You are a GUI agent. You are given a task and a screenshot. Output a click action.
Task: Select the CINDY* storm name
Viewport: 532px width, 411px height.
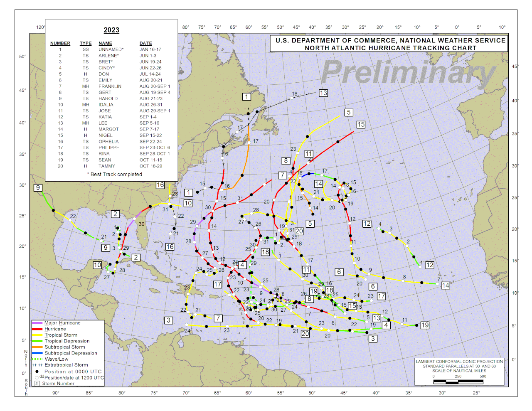click(107, 68)
